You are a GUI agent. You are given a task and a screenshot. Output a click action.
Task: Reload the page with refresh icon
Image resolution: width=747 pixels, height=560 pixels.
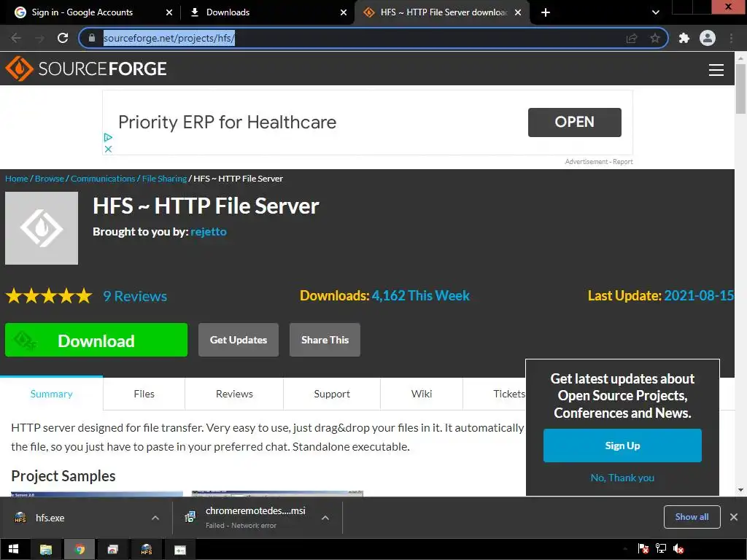pyautogui.click(x=63, y=38)
